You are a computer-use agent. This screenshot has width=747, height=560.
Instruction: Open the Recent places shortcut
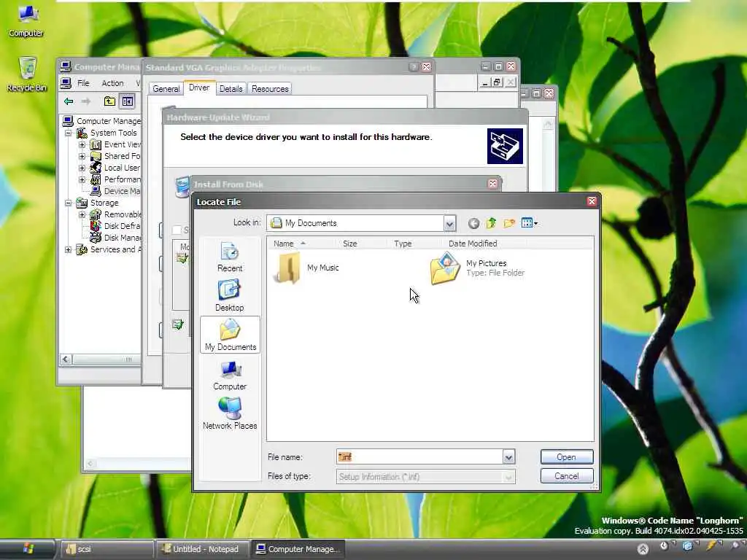[230, 257]
